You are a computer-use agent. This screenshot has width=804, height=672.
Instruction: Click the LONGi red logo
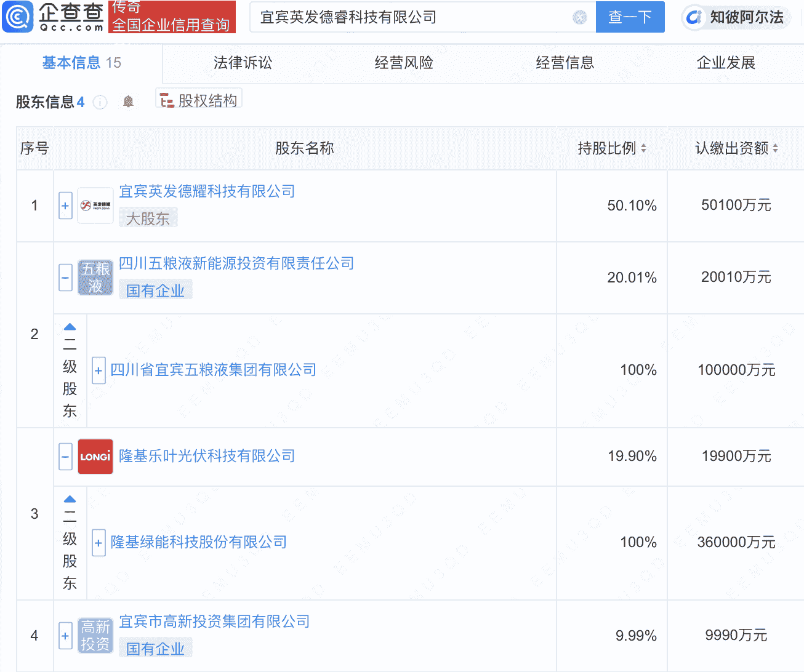[95, 457]
